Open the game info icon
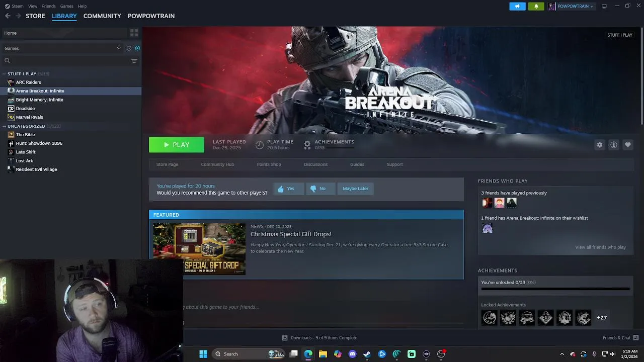The image size is (644, 362). [614, 145]
